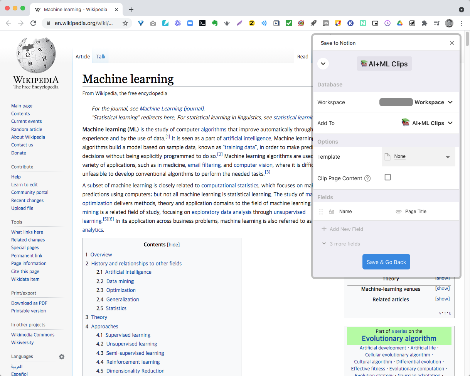Open the Chrome profile avatar
470x376 pixels.
coord(449,23)
